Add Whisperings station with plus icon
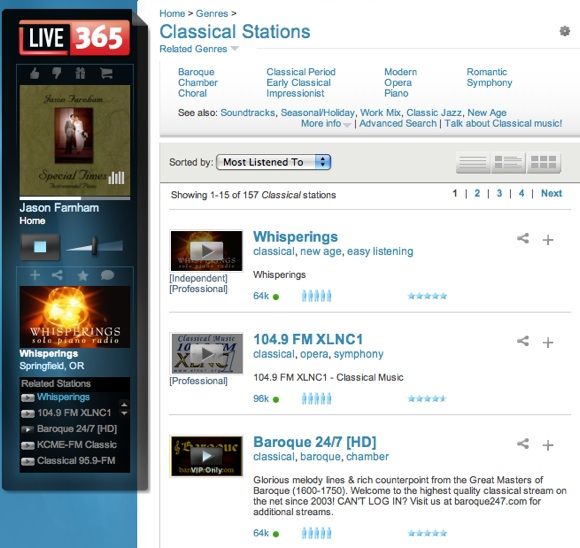The width and height of the screenshot is (580, 548). (x=548, y=240)
